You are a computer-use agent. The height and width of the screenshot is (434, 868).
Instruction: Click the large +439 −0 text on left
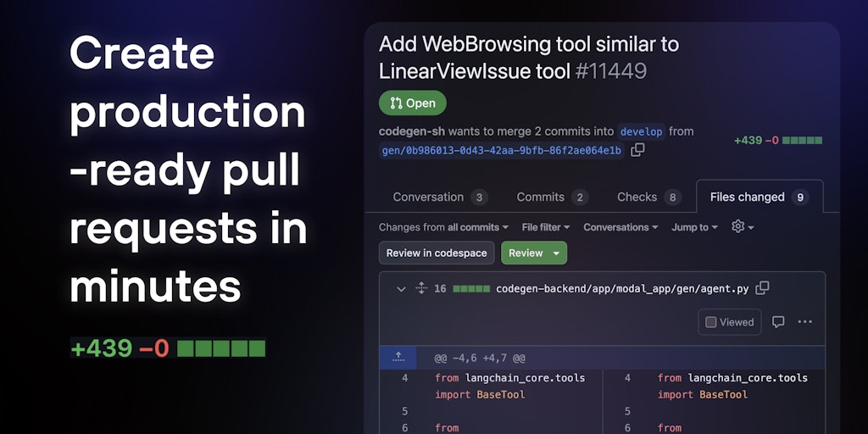(x=120, y=348)
